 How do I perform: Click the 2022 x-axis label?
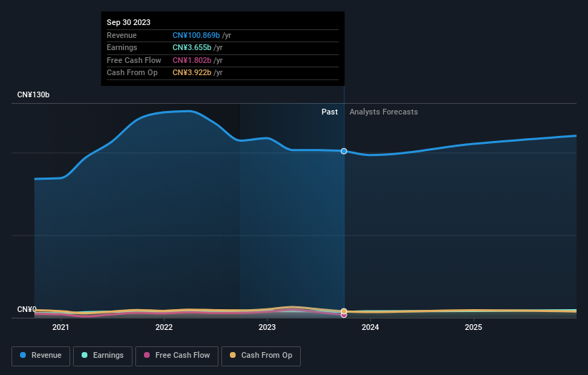point(164,328)
